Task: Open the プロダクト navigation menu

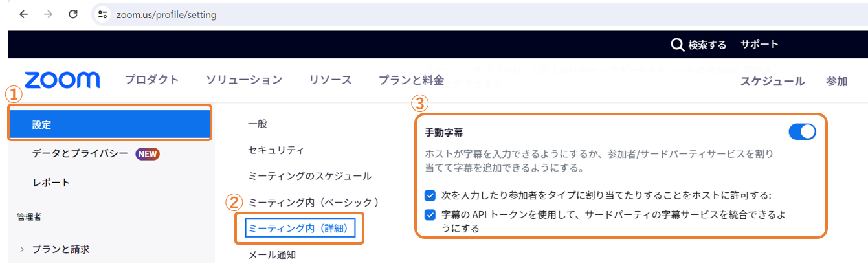Action: (x=152, y=80)
